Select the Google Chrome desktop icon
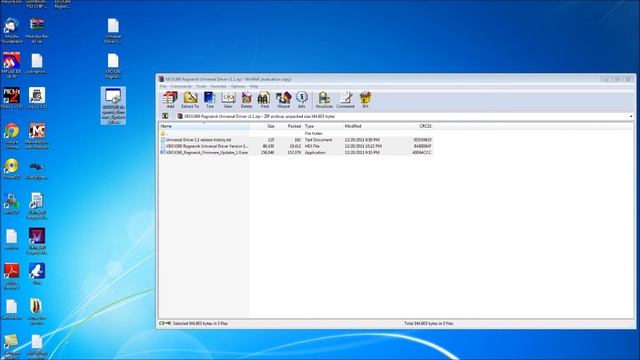Screen dimensions: 640x360 (11, 136)
